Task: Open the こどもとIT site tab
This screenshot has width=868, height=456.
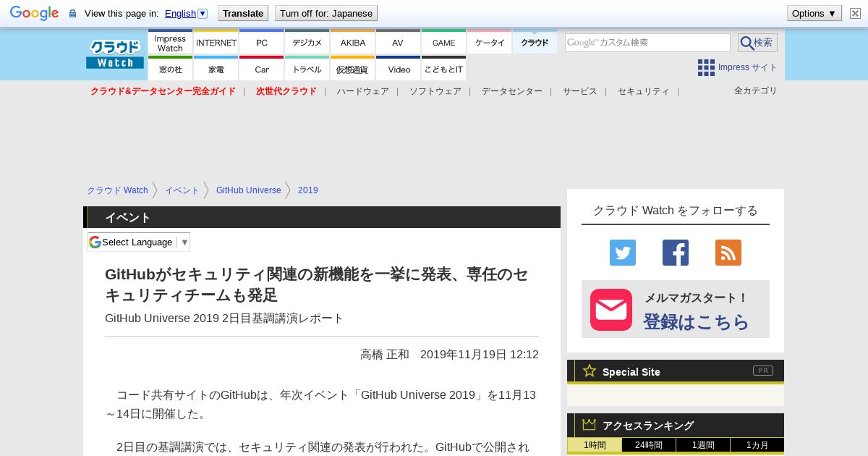Action: (444, 69)
